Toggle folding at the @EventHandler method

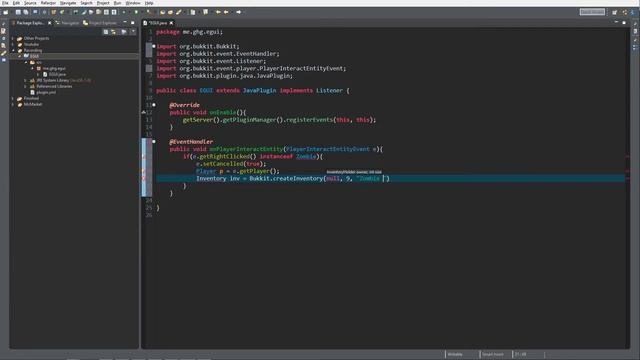tap(154, 142)
